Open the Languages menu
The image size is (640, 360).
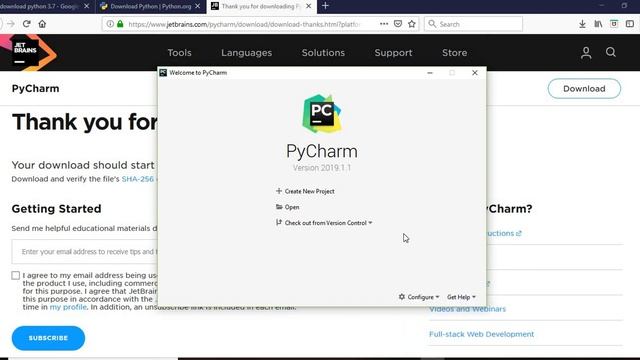click(x=247, y=53)
